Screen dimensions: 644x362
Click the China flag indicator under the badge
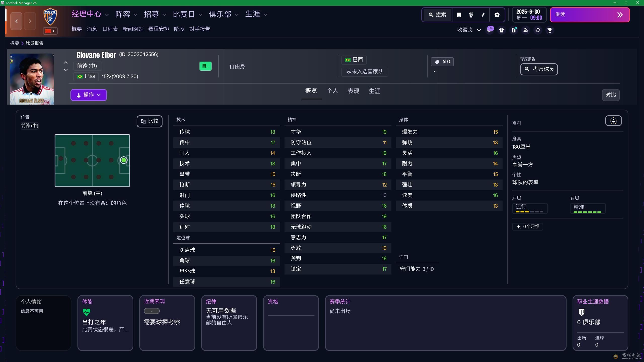tap(50, 31)
